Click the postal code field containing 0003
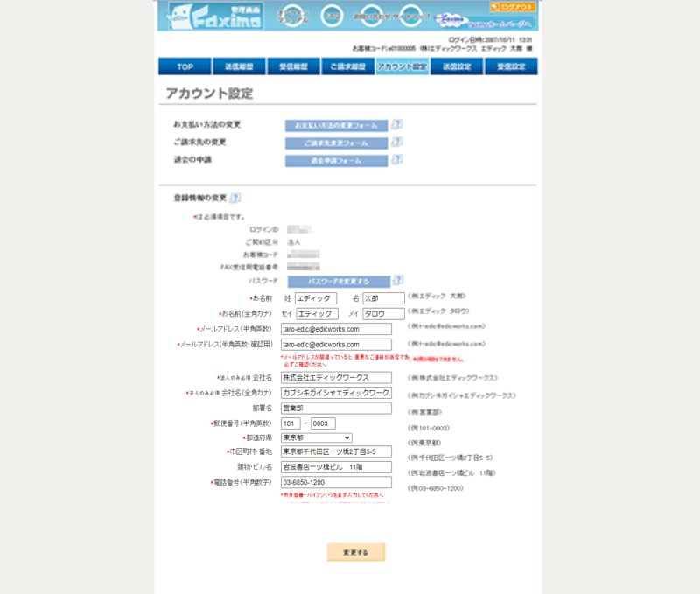Image resolution: width=700 pixels, height=594 pixels. [323, 423]
